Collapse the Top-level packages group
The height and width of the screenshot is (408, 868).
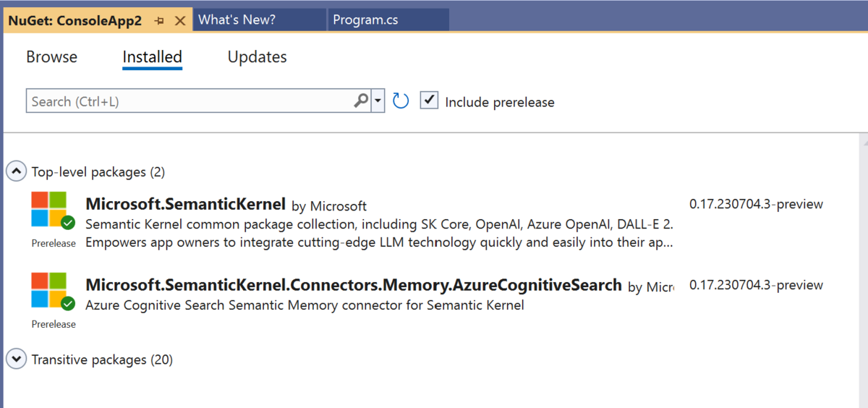[x=14, y=172]
